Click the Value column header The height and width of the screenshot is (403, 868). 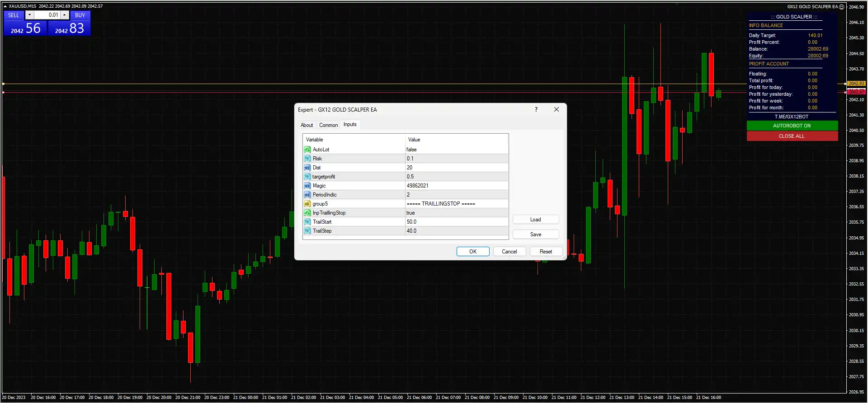click(x=457, y=140)
